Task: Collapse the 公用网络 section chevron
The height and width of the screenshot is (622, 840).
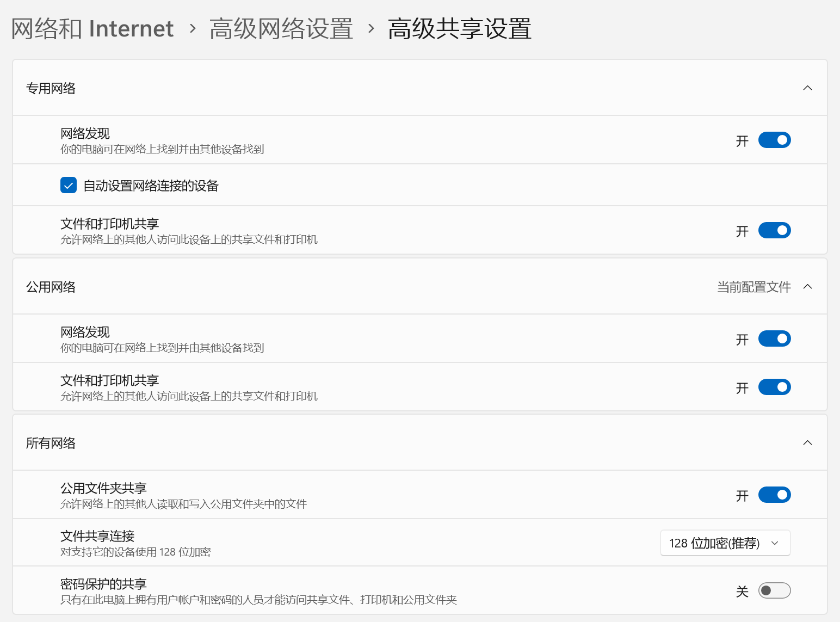Action: [807, 287]
